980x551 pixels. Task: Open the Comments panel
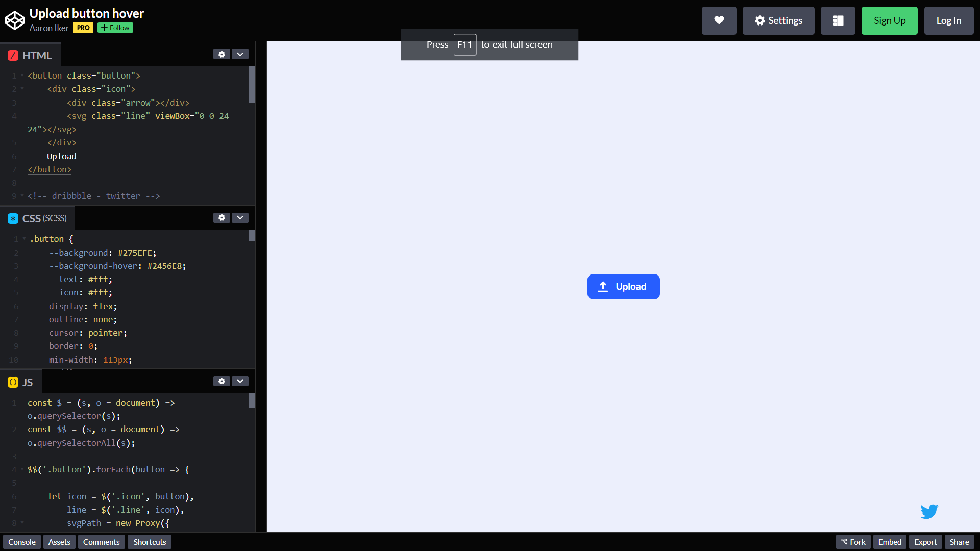(102, 542)
